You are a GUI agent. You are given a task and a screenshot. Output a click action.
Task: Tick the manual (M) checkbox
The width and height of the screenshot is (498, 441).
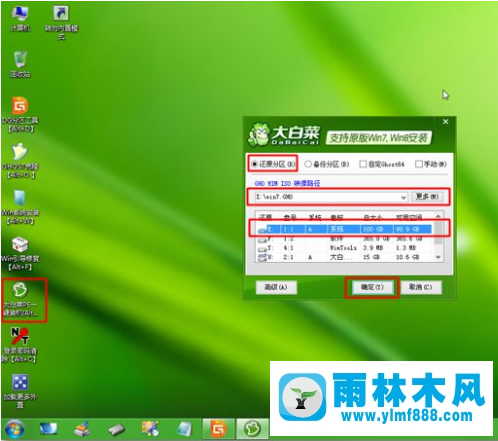[x=419, y=164]
